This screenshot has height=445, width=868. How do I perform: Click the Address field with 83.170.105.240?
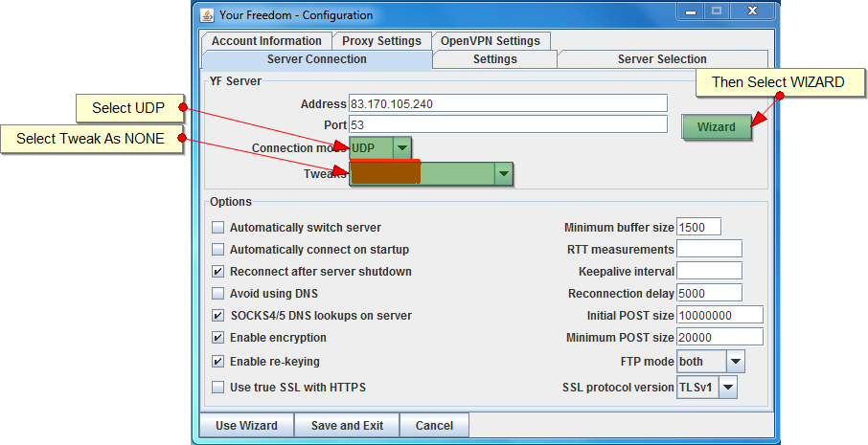(x=508, y=103)
